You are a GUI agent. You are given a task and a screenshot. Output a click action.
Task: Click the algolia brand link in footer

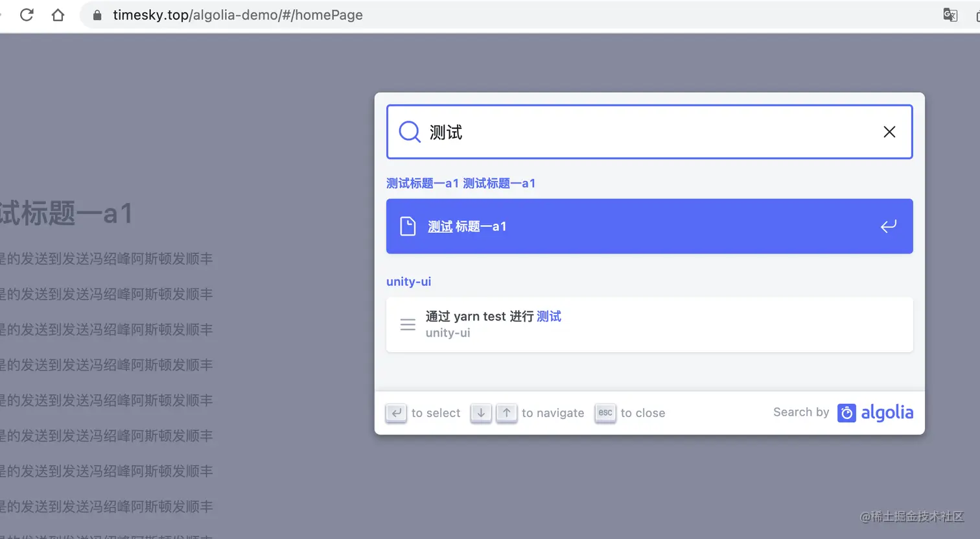pyautogui.click(x=889, y=413)
